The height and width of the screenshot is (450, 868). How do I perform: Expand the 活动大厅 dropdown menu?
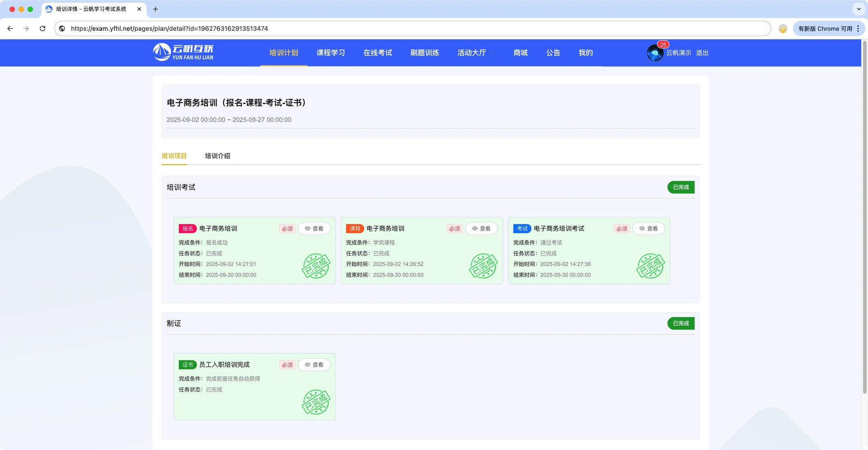click(x=476, y=53)
